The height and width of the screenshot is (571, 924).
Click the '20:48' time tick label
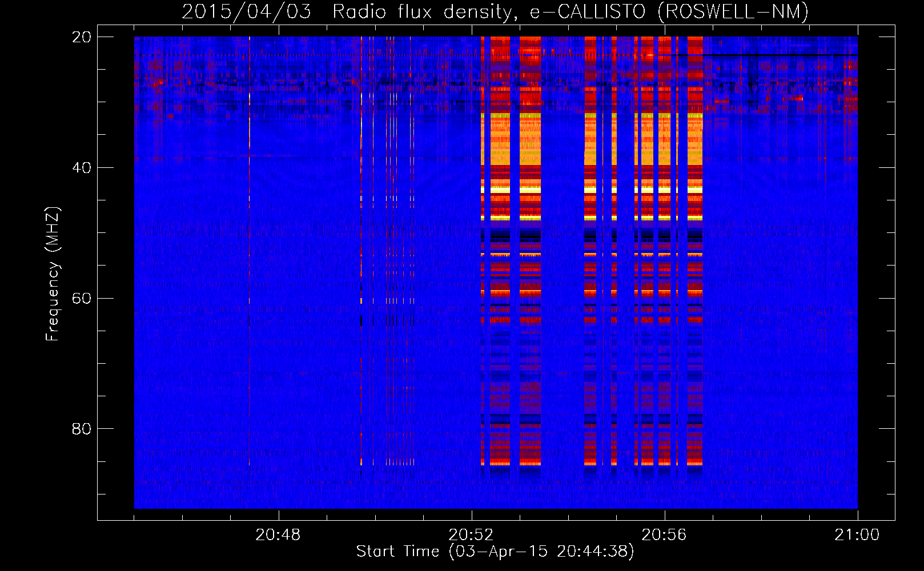(278, 535)
